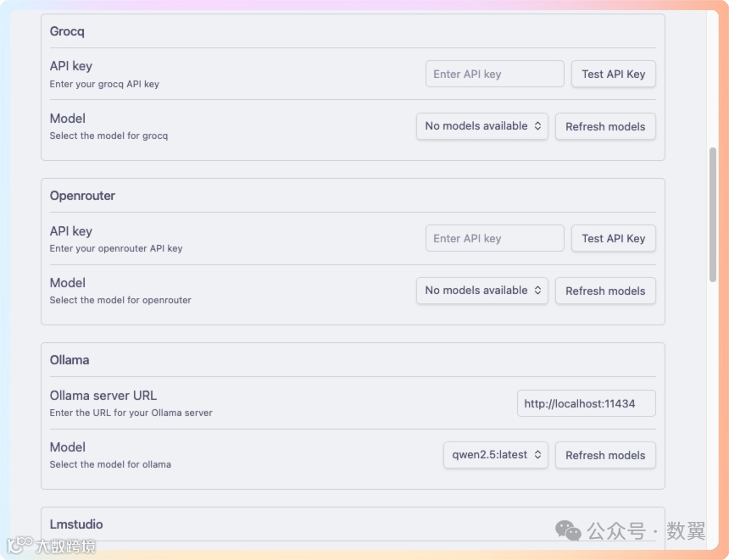The height and width of the screenshot is (560, 729).
Task: Open the qwen2.5:latest model dropdown
Action: [x=496, y=454]
